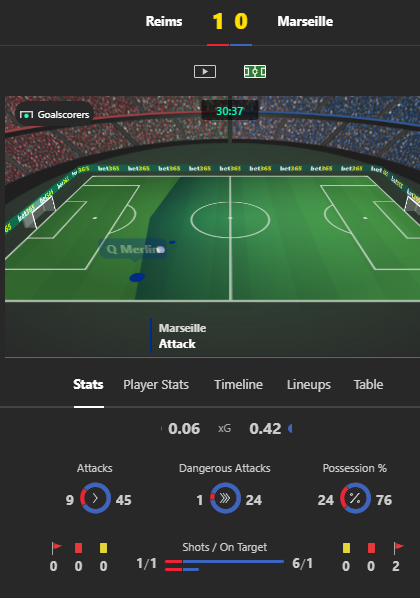Click Reims red card icon

point(79,548)
